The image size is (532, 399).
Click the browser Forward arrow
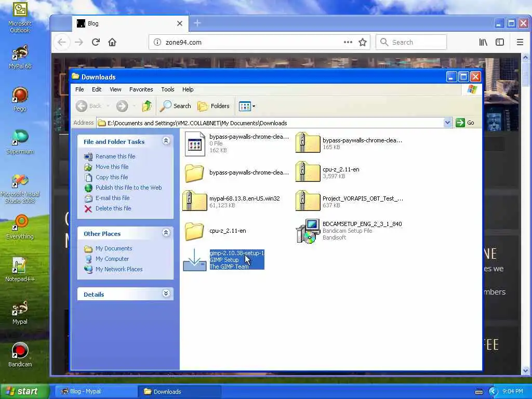[x=79, y=42]
